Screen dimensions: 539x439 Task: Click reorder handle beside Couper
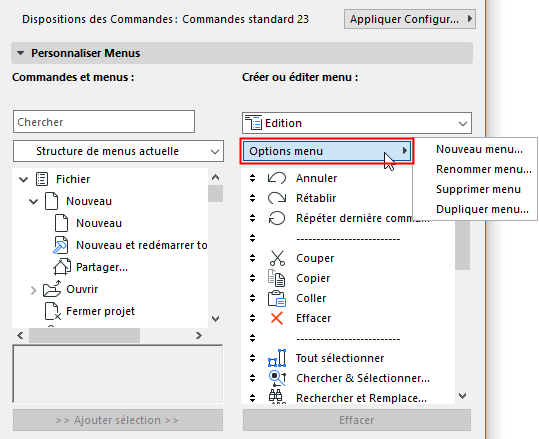252,258
